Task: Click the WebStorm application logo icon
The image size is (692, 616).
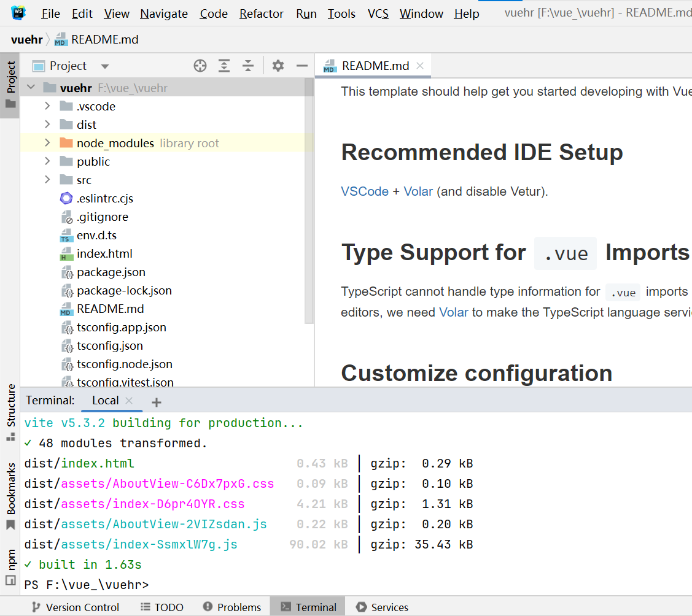Action: [x=18, y=13]
